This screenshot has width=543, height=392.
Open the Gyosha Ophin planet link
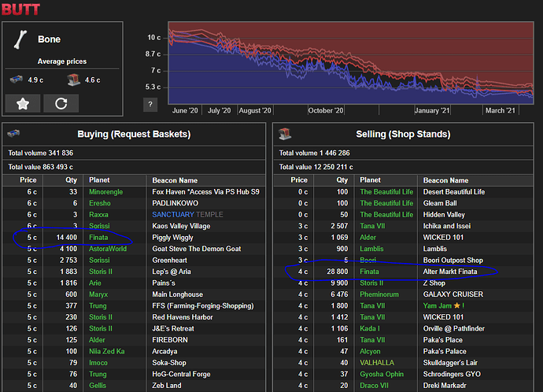coord(382,374)
